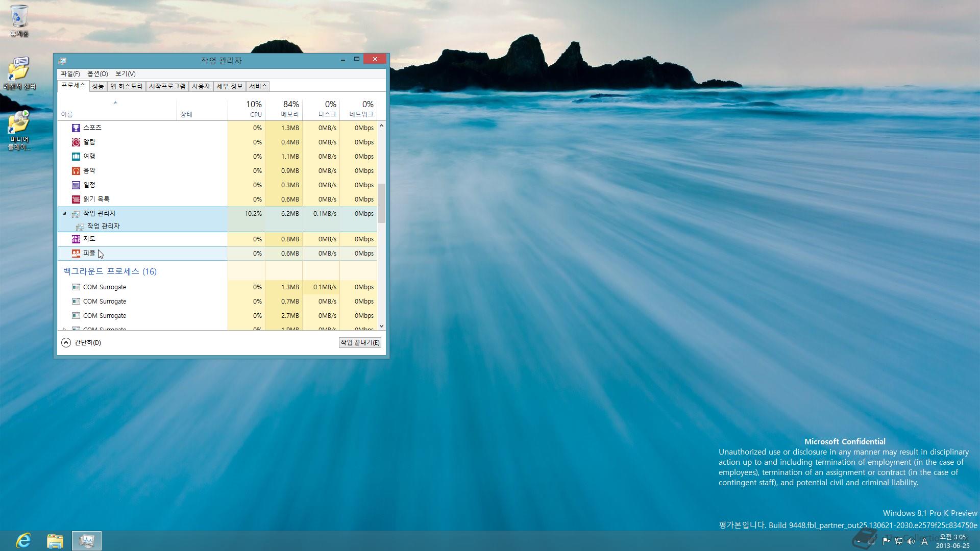The height and width of the screenshot is (551, 980).
Task: Click the 여행 suitcase app icon
Action: 76,157
